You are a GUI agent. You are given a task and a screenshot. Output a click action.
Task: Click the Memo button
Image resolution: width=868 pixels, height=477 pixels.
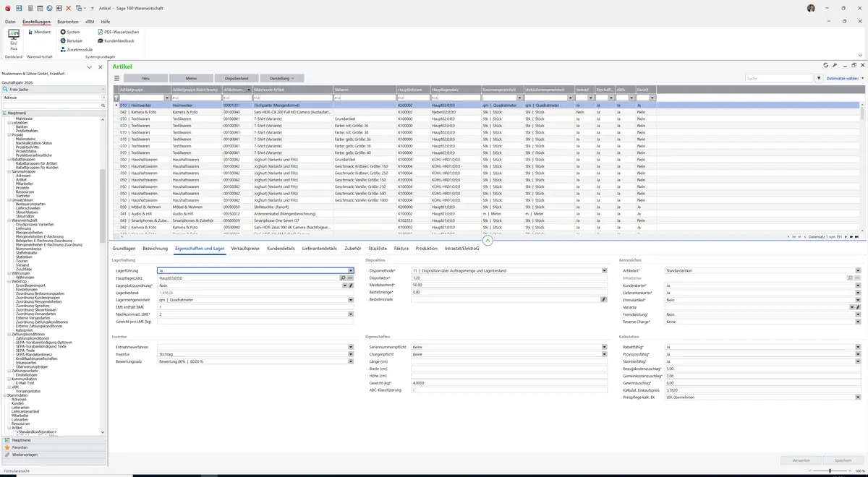tap(191, 78)
